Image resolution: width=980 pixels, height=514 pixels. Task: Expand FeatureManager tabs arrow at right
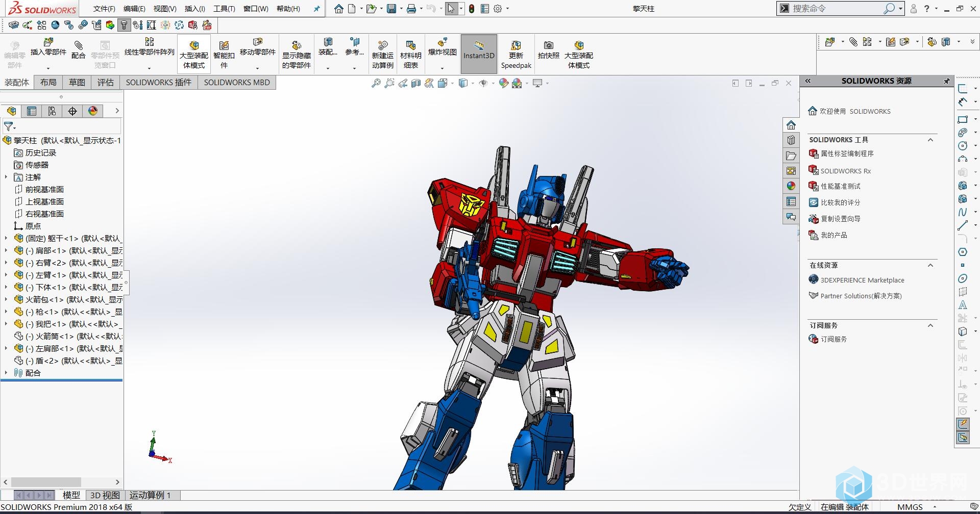pos(117,111)
